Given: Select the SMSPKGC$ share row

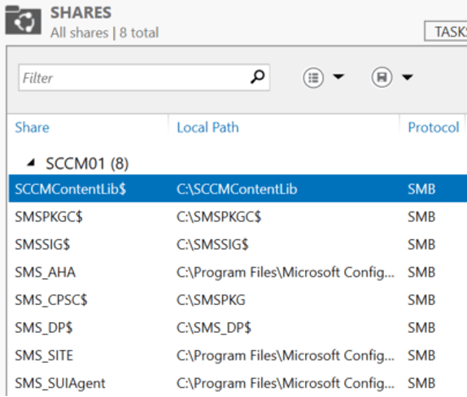Looking at the screenshot, I should point(238,217).
